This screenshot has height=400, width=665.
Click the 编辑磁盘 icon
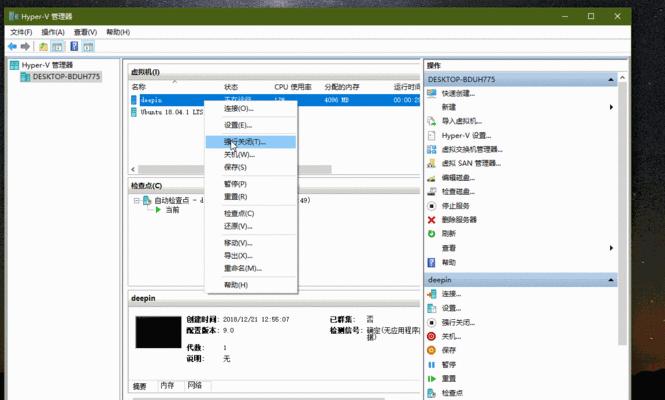point(432,178)
